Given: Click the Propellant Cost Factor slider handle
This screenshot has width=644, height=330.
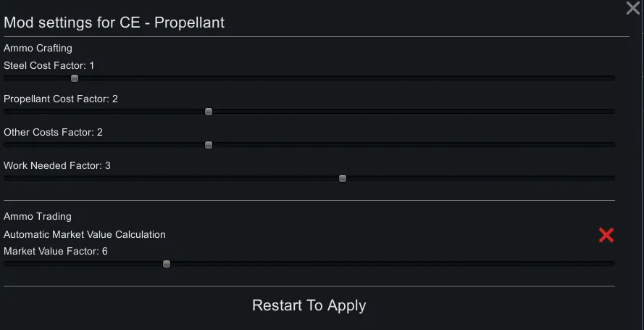Looking at the screenshot, I should (x=209, y=112).
